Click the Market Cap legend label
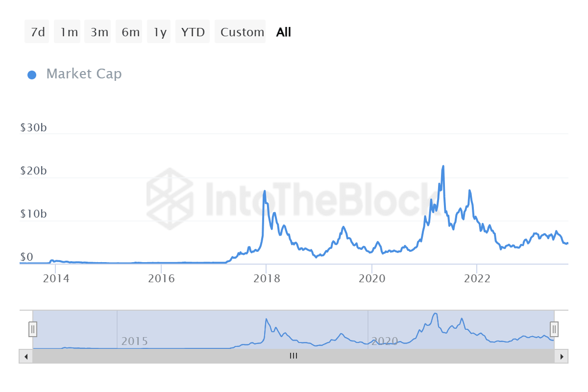588x392 pixels. 84,74
